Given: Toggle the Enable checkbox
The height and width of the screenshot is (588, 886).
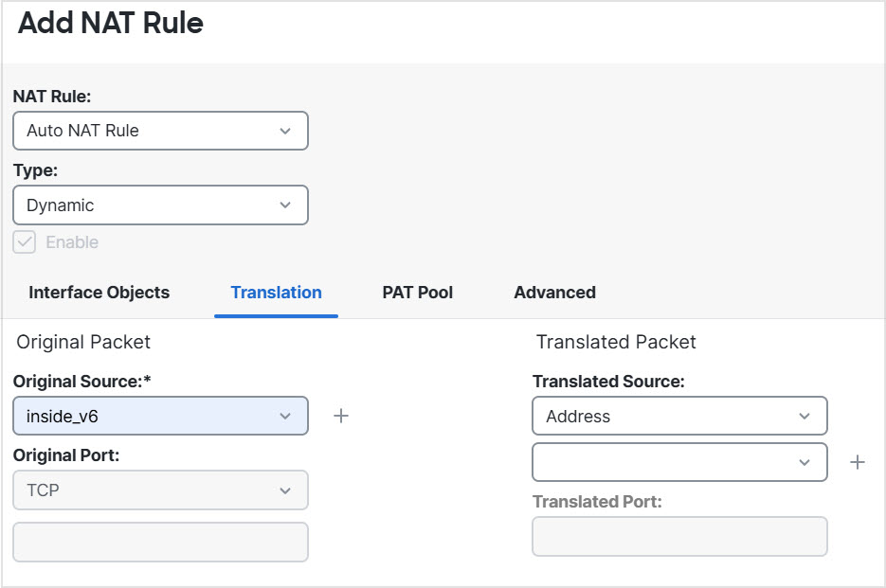Looking at the screenshot, I should (25, 242).
